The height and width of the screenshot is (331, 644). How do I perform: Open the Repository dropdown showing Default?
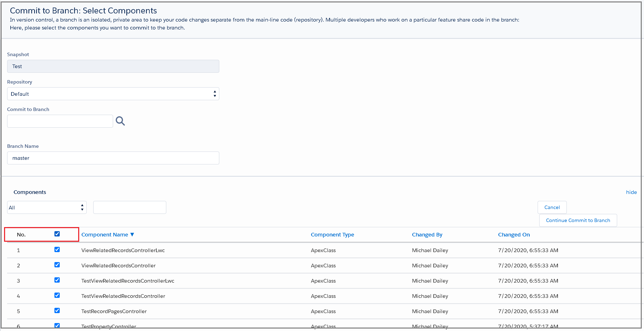pyautogui.click(x=113, y=94)
